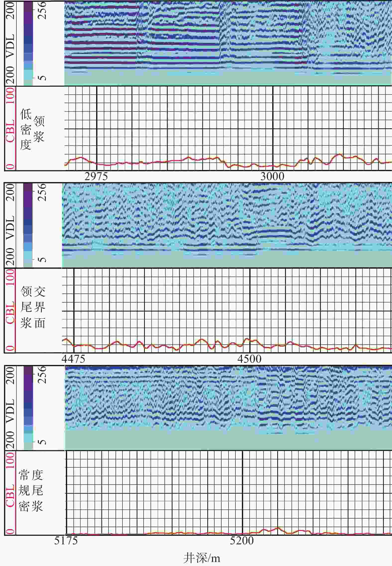Screen dimensions: 392x566
Task: Click the bottom panel's VDL color scale bar
Action: (28, 408)
